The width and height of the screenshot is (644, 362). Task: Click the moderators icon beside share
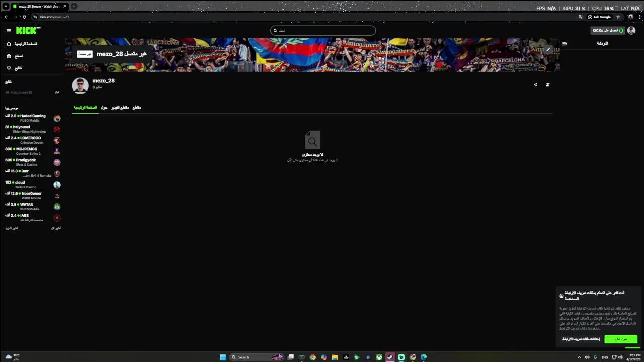pyautogui.click(x=547, y=85)
